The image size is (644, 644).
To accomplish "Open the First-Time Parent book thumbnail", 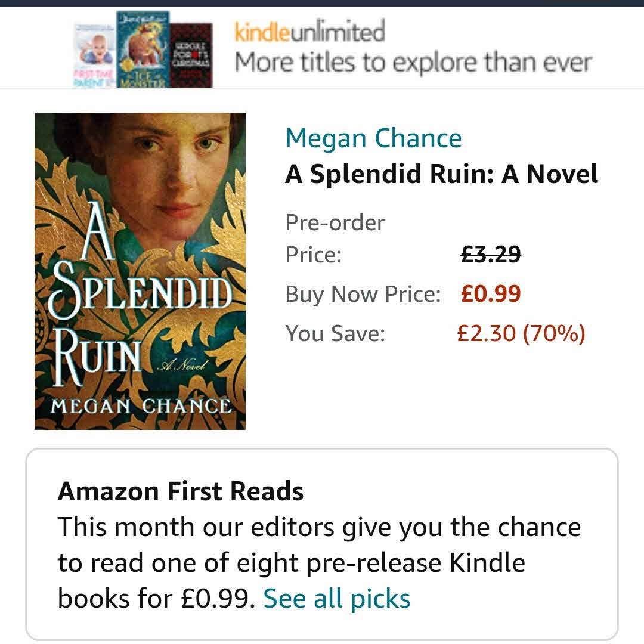I will (x=92, y=55).
